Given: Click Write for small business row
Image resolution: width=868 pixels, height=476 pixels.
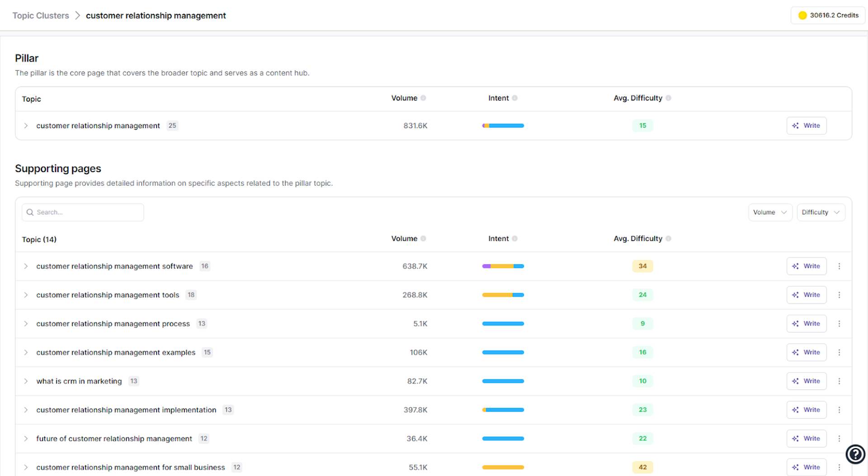Looking at the screenshot, I should (x=806, y=467).
